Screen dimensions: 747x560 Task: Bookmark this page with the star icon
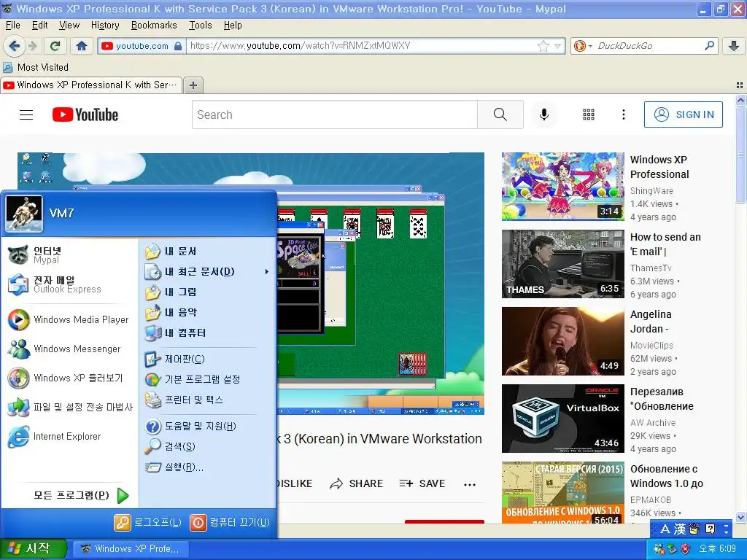[543, 46]
